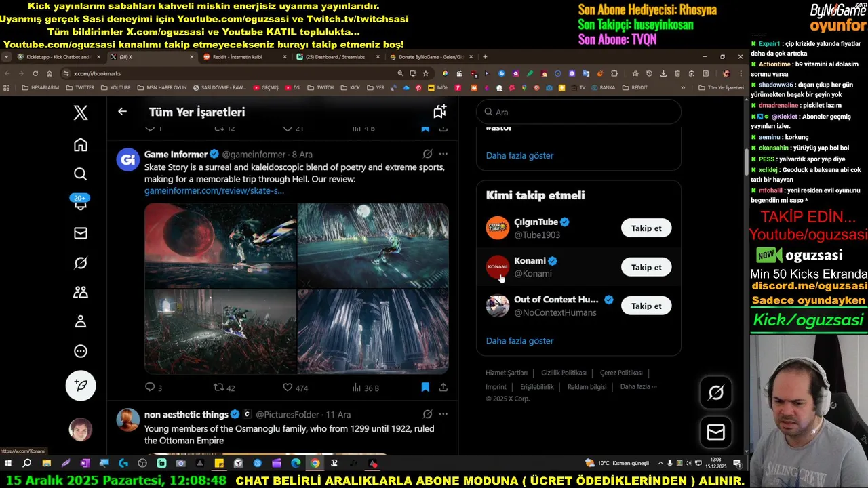Open the YOUTUBE bookmarks folder
Screen dimensions: 868x488
click(x=115, y=87)
